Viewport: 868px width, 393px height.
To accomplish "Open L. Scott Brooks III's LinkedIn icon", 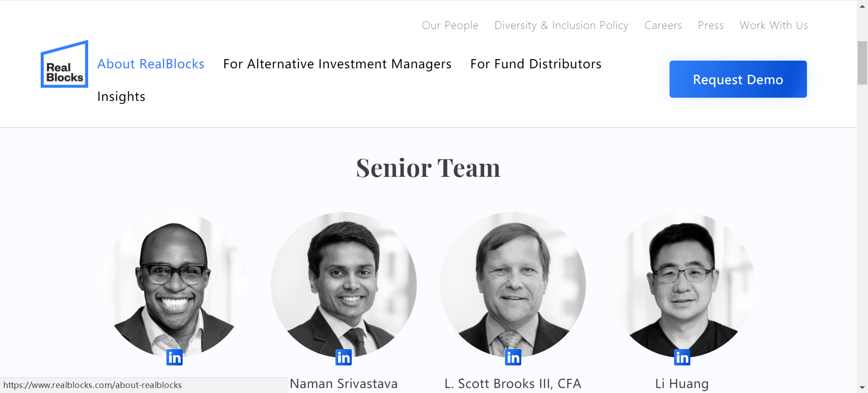I will (x=513, y=357).
